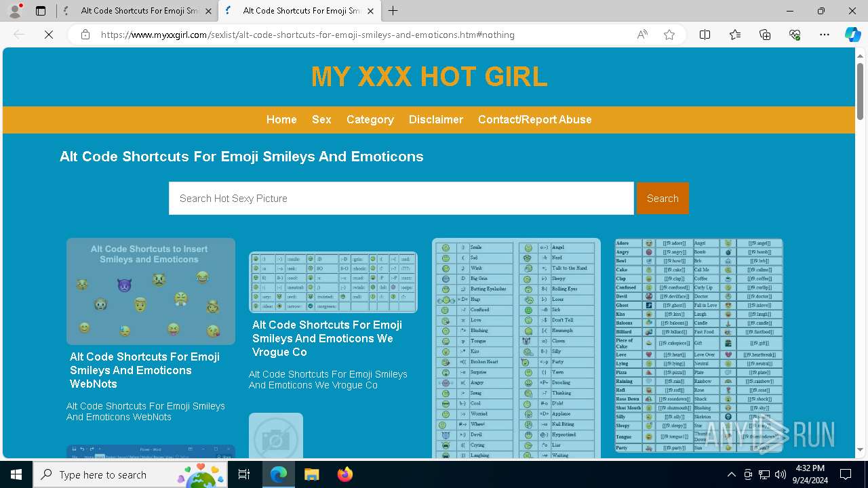868x488 pixels.
Task: Open the Windows Start menu
Action: (x=16, y=474)
